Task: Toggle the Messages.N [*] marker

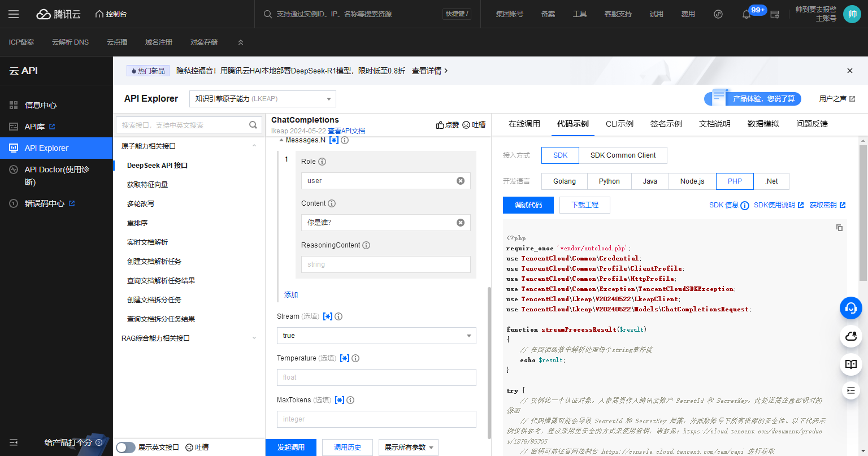Action: (334, 140)
